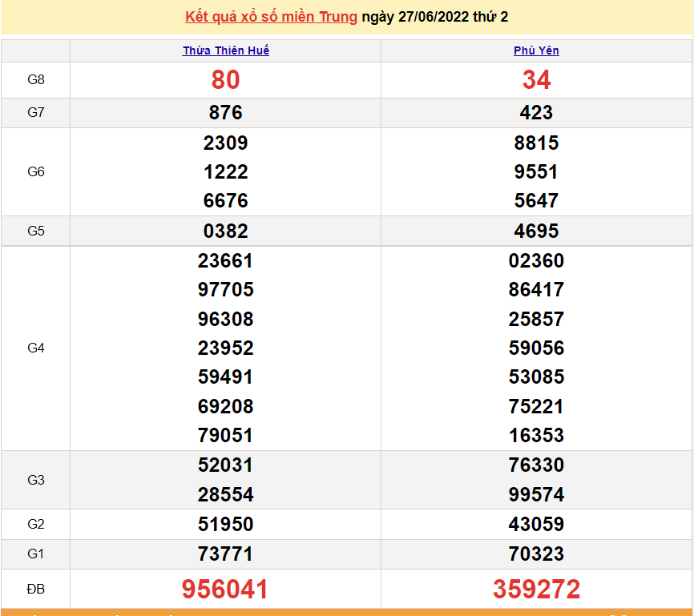Screen dimensions: 694x616
Task: Select G6 number 2309
Action: [226, 143]
